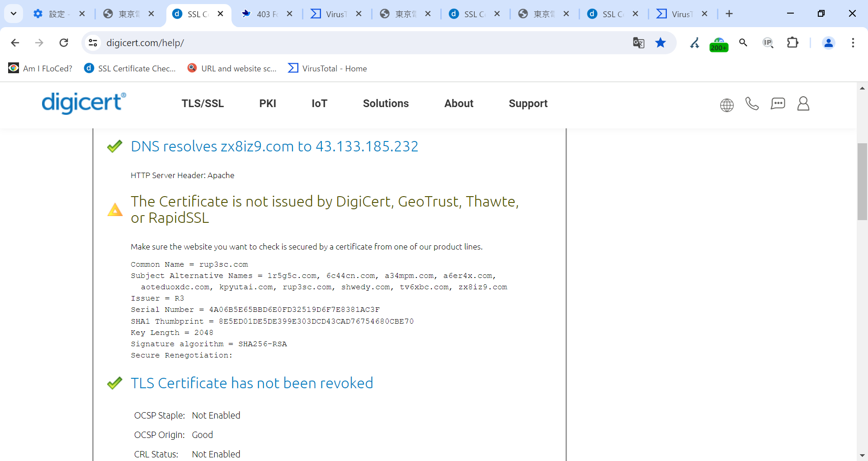Click the certificate not issued by DigiCert heading
This screenshot has height=461, width=868.
click(325, 210)
